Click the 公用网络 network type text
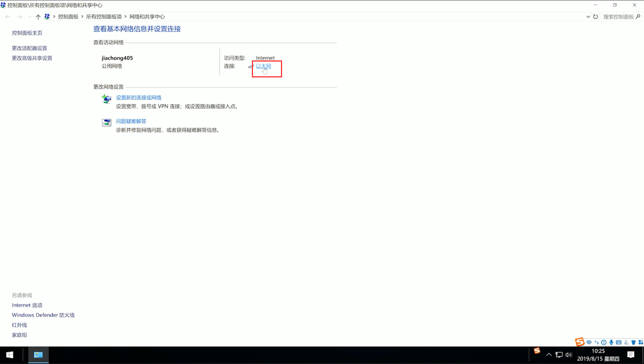Viewport: 644px width, 364px height. pos(112,66)
